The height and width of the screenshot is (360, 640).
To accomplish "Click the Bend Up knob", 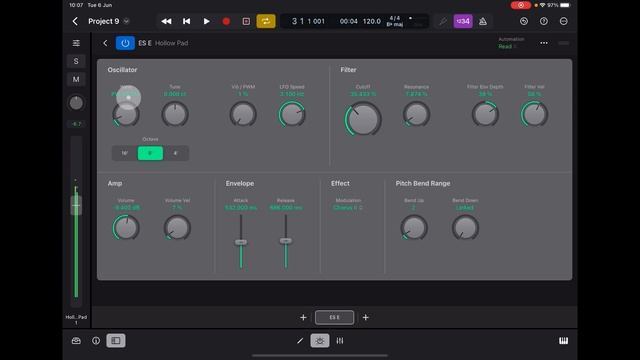I will 414,228.
